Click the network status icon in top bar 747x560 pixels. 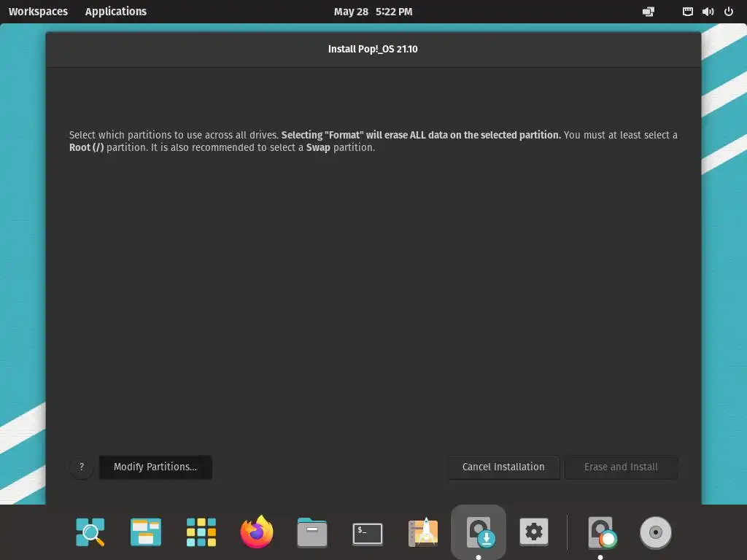coord(649,12)
